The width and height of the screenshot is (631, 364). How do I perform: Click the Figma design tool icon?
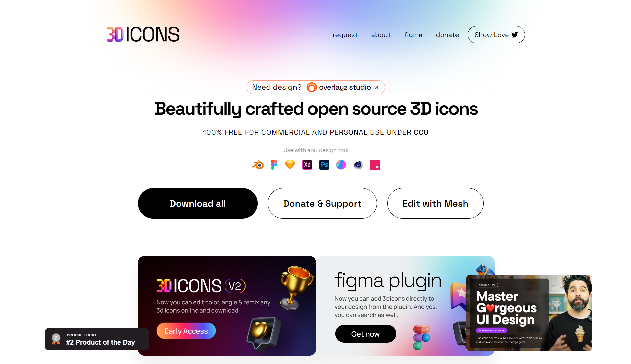[x=274, y=165]
